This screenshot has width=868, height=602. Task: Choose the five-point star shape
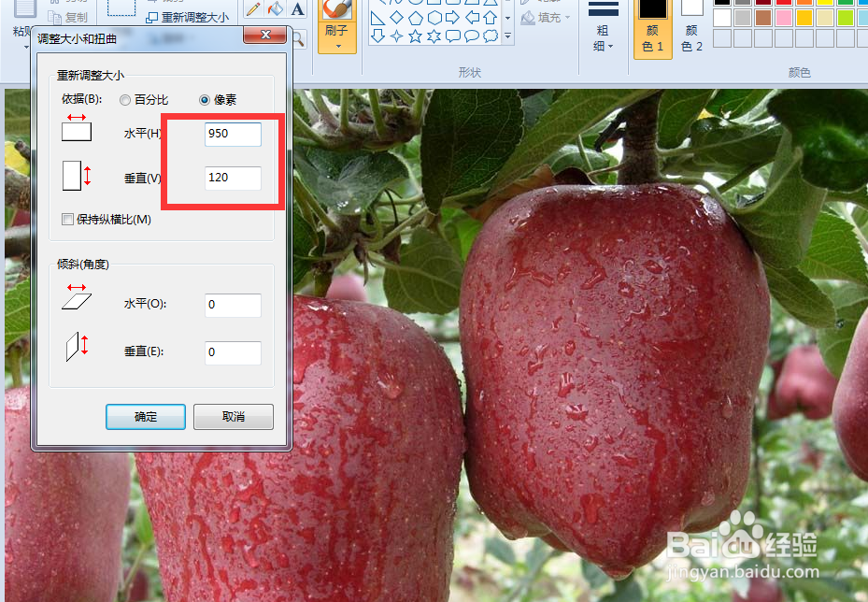pyautogui.click(x=415, y=36)
